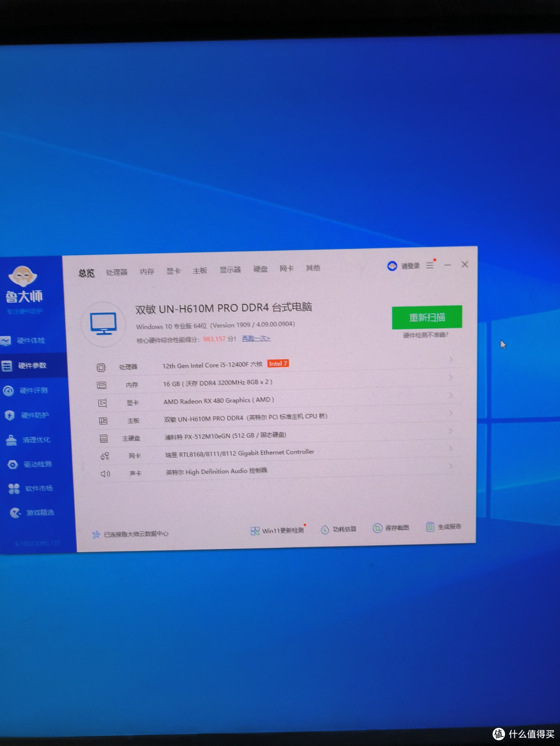Viewport: 560px width, 746px height.
Task: Switch to the 显卡 tab
Action: click(174, 271)
